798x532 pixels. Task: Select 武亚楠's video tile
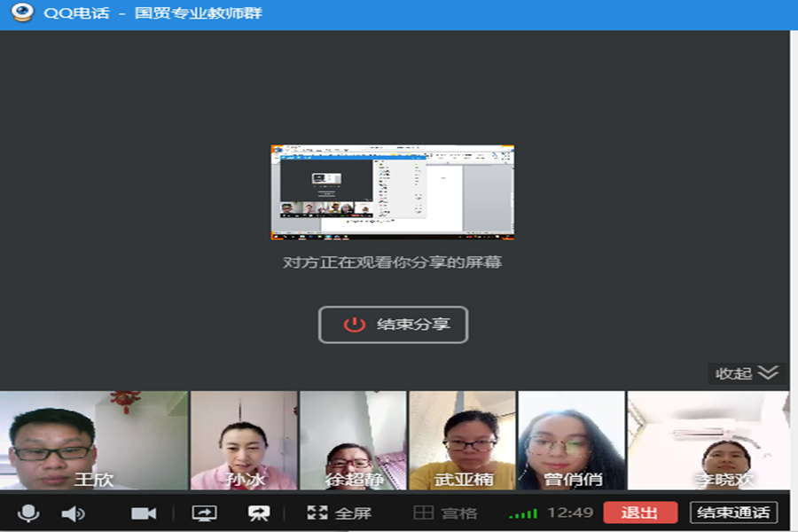(462, 441)
